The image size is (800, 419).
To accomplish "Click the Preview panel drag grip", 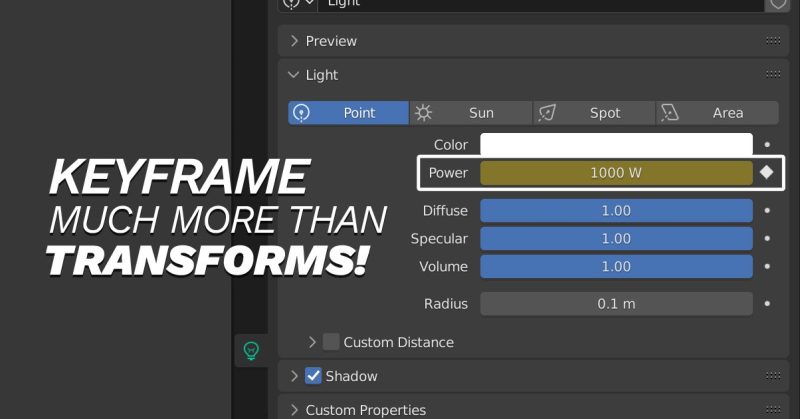I will [x=773, y=41].
